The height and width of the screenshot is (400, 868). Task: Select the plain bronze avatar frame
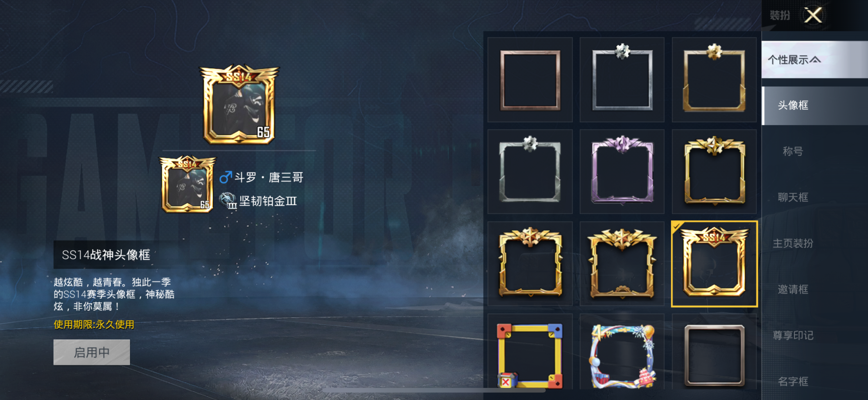[530, 80]
